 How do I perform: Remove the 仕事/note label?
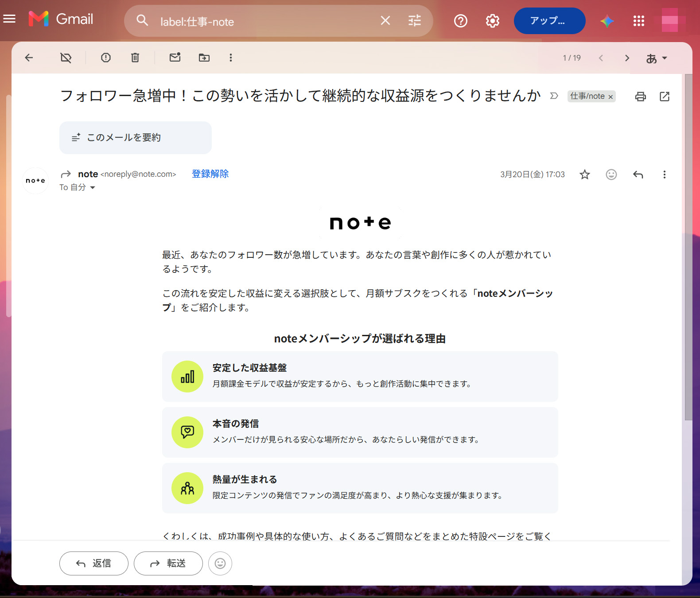coord(611,97)
